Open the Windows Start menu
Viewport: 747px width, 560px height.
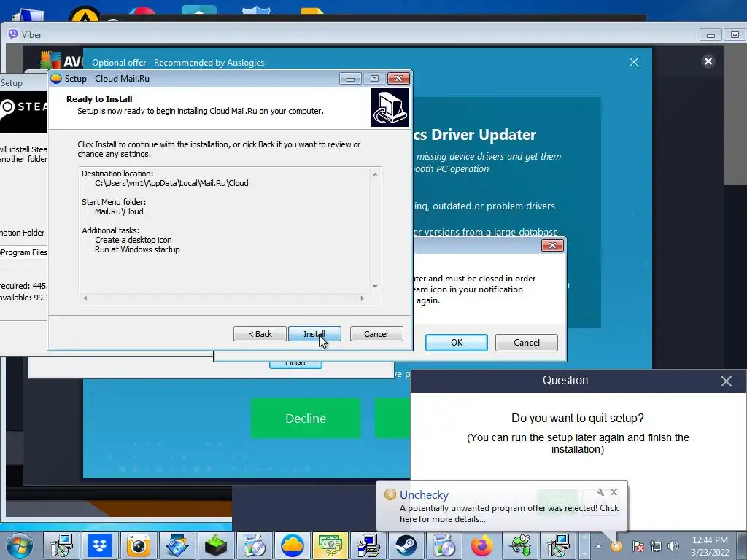point(20,546)
